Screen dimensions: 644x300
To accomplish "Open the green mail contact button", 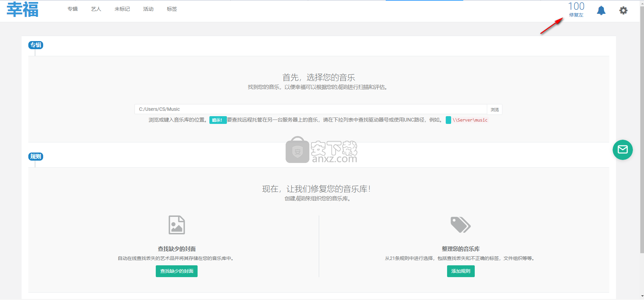I will (622, 149).
